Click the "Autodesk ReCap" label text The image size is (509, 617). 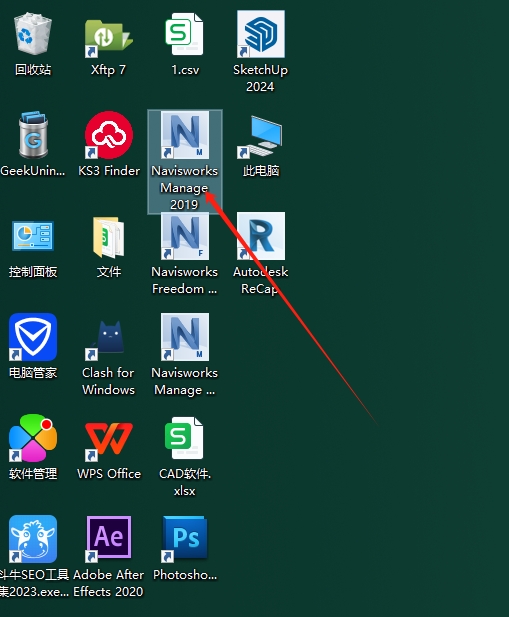point(260,280)
